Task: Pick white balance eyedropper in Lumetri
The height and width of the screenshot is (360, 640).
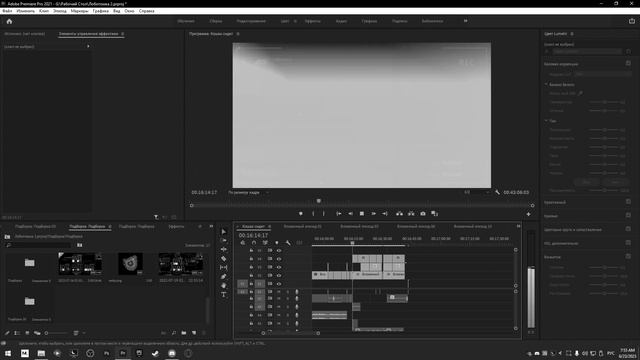Action: click(581, 93)
